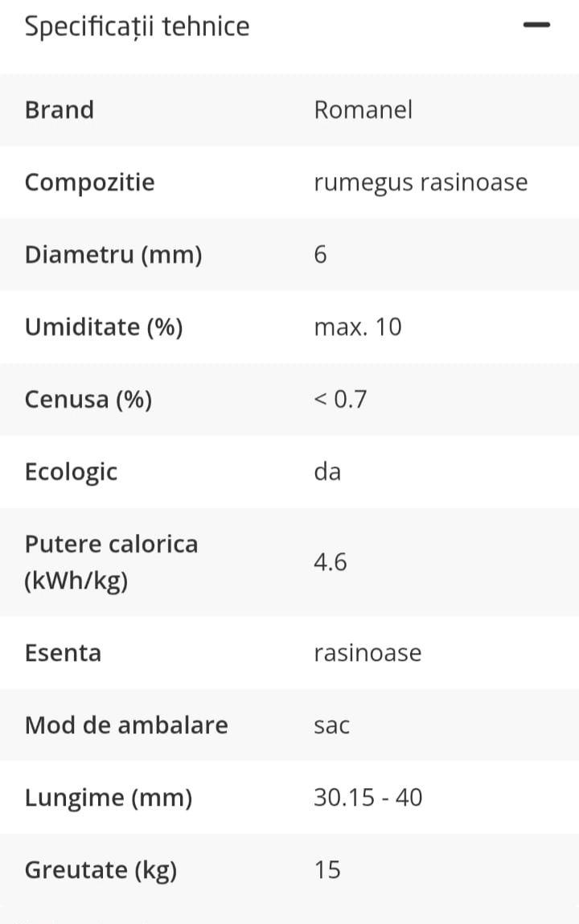Screen dimensions: 579x924
Task: Select the 4.6 calorific value
Action: click(x=330, y=562)
